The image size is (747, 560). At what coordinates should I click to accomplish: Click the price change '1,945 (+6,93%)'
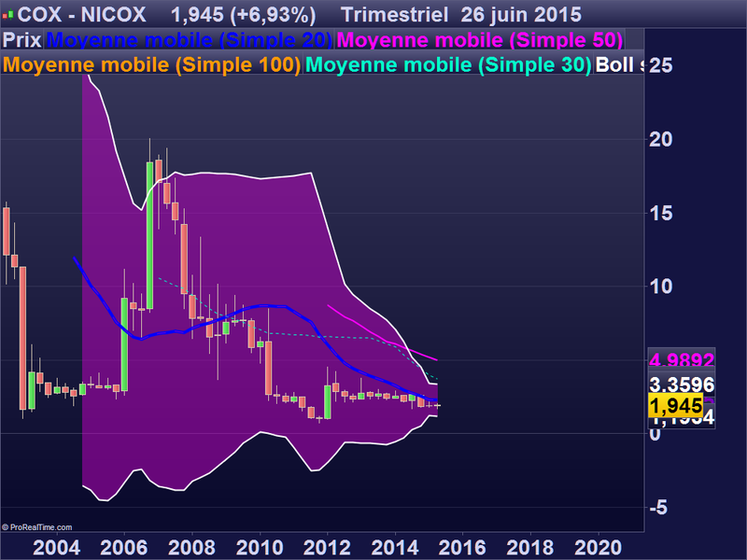point(243,15)
